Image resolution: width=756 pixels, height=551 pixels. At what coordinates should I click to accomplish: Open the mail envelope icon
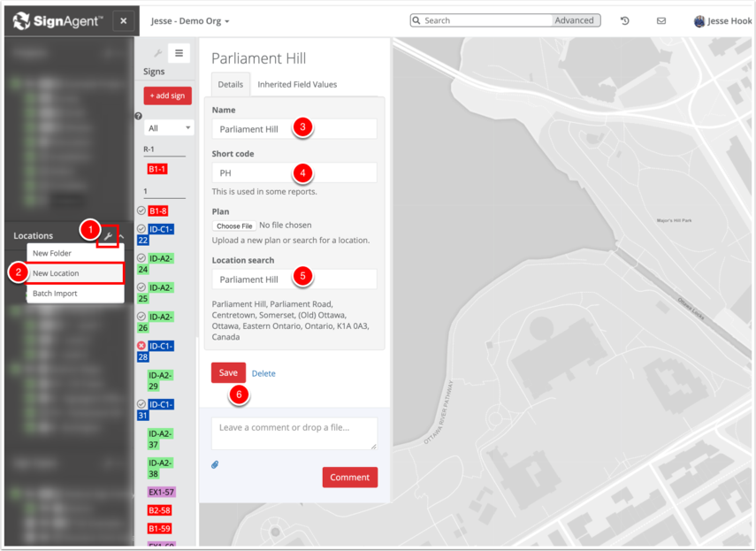(661, 20)
